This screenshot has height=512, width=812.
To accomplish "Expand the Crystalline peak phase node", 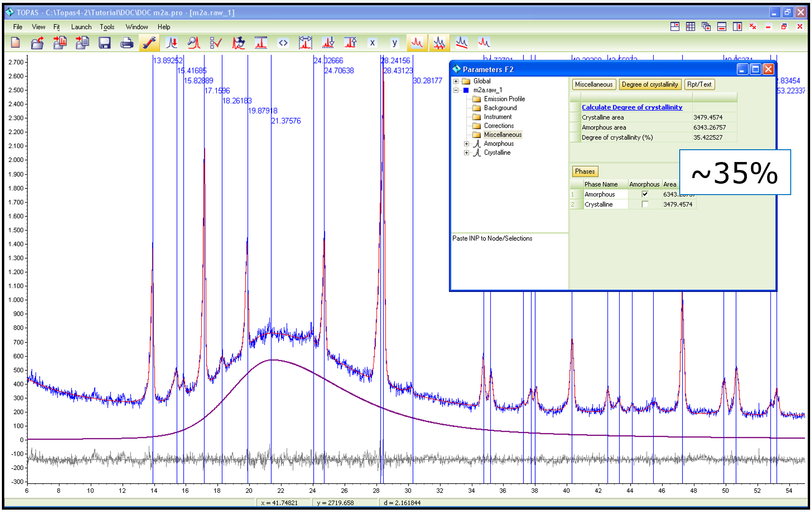I will point(467,153).
